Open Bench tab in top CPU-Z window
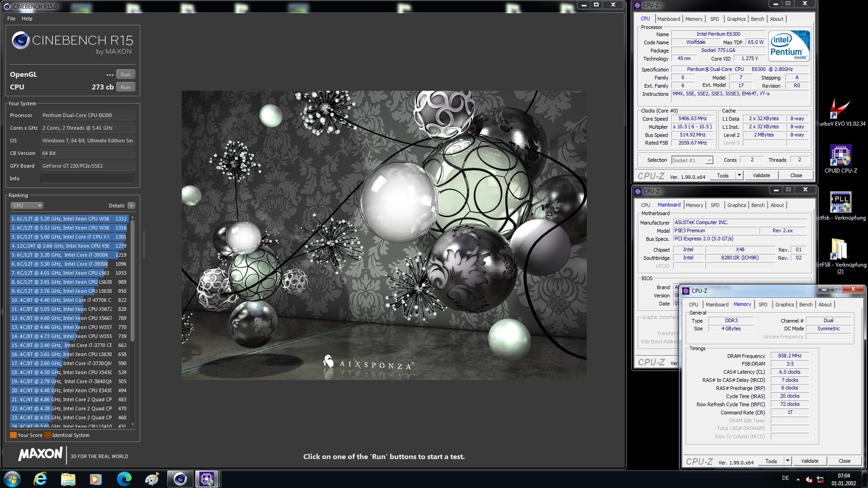Screen dimensions: 868x488 pos(757,19)
